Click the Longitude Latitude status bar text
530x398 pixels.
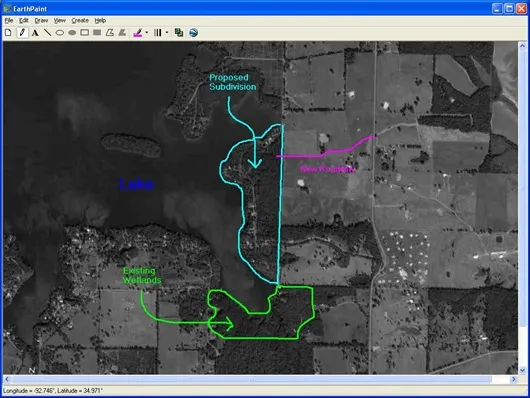pos(53,391)
